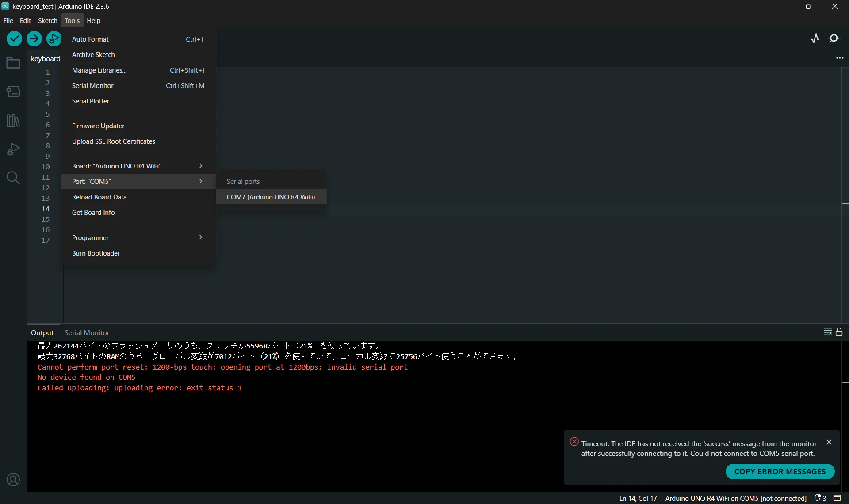Open the Debug sidebar panel icon

pos(13,149)
